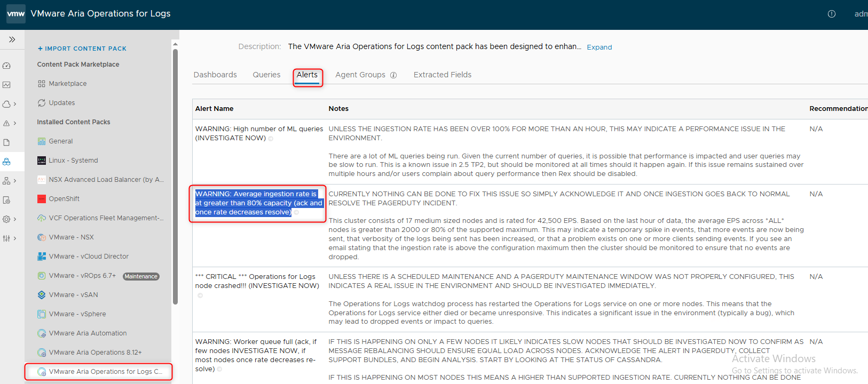Click the document page icon in sidebar

[6, 142]
